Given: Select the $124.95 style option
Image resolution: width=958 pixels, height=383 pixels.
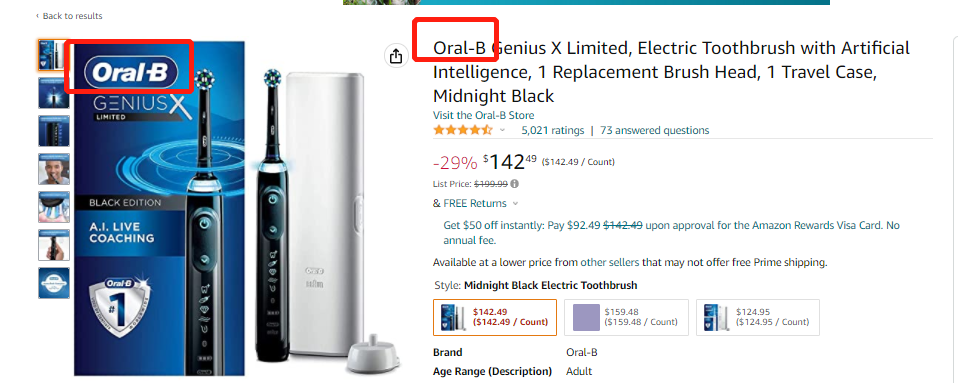Looking at the screenshot, I should pyautogui.click(x=758, y=317).
